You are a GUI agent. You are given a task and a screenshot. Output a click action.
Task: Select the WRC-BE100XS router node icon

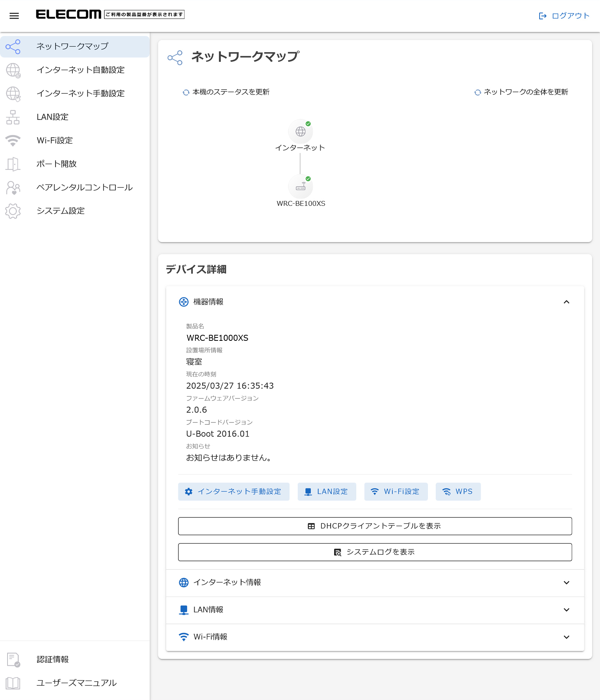[x=300, y=187]
